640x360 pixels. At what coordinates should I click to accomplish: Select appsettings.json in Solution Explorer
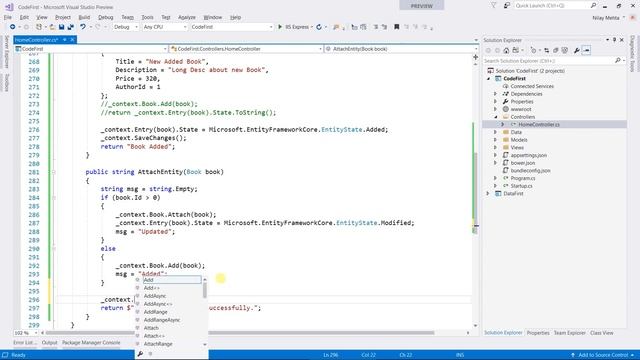coord(529,156)
